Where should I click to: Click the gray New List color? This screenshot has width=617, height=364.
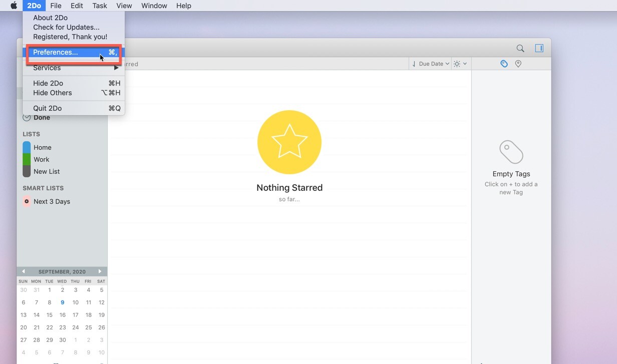[x=27, y=171]
